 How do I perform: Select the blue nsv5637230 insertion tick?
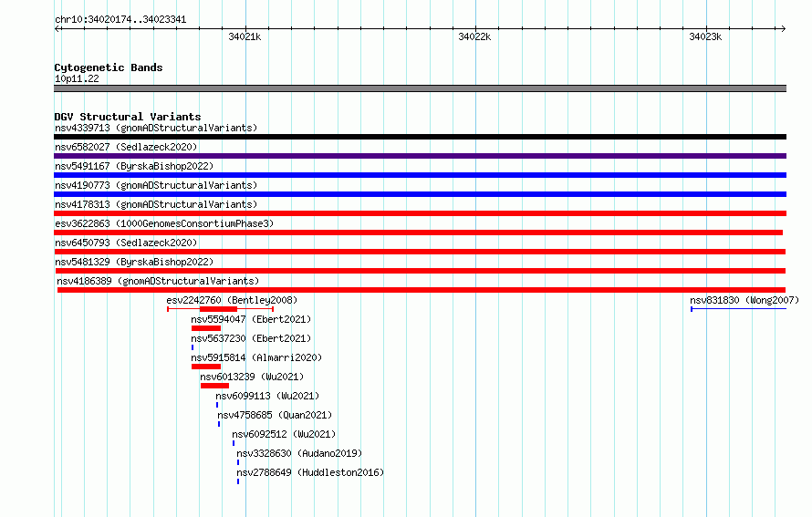click(193, 347)
